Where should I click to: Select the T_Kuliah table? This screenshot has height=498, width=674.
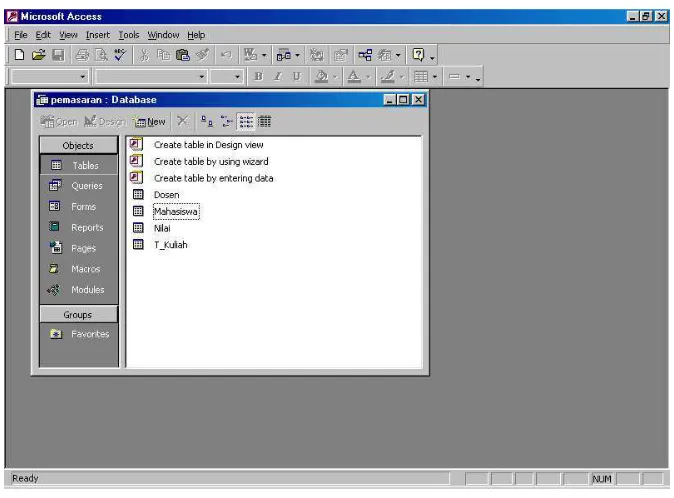click(x=171, y=245)
